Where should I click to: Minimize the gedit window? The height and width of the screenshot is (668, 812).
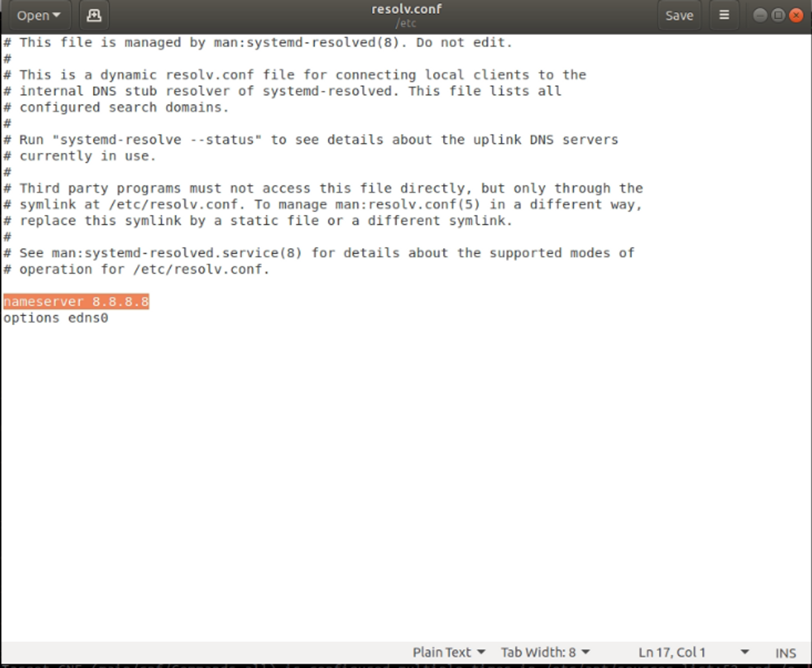760,15
